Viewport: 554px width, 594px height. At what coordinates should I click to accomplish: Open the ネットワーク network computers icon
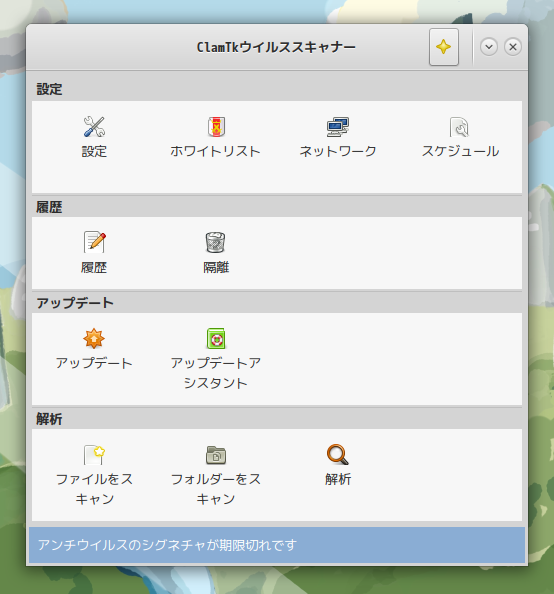[338, 127]
